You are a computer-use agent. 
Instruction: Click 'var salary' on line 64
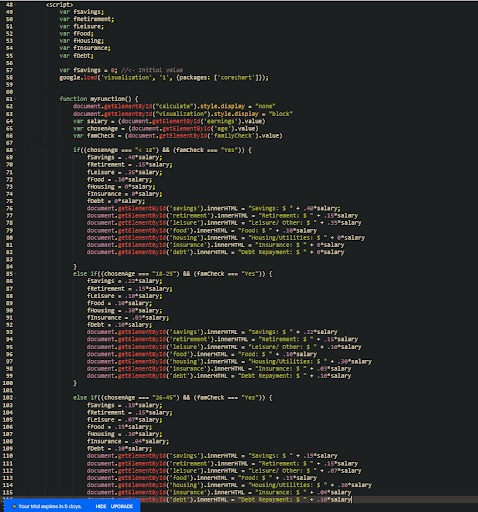point(90,121)
